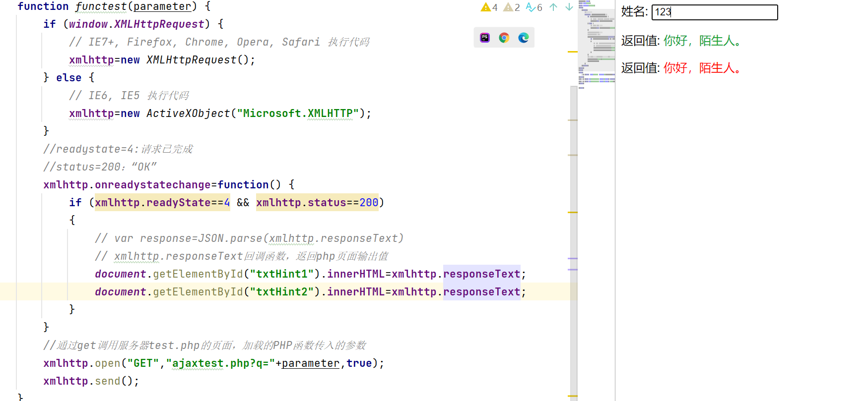
Task: Click the 姓名 input field containing 123
Action: tap(715, 12)
